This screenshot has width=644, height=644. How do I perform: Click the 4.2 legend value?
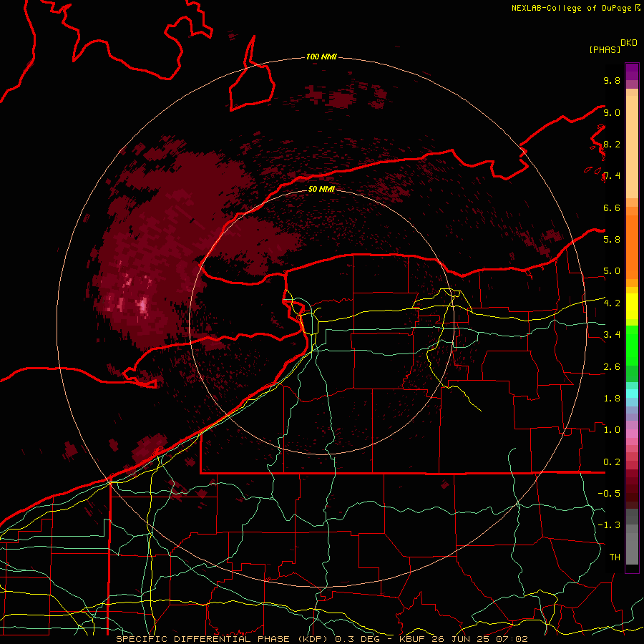tap(612, 303)
